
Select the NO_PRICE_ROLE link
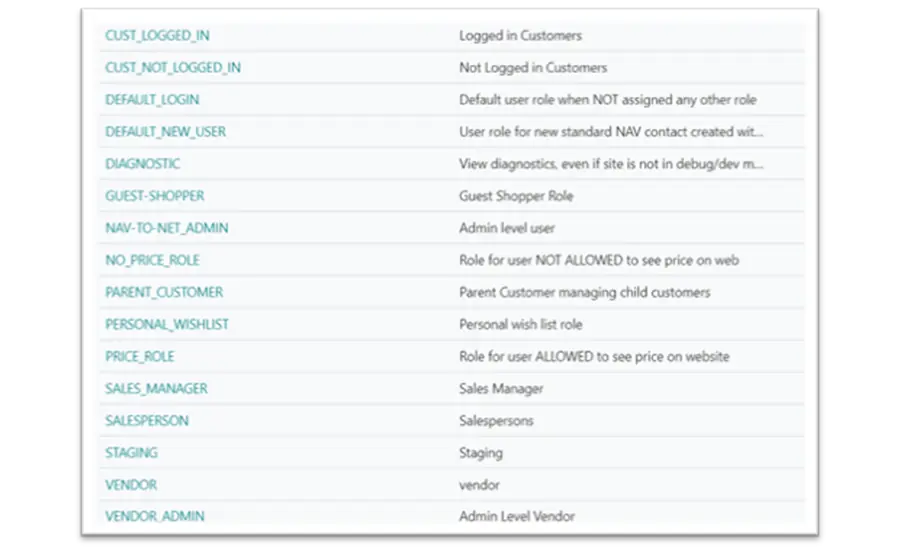152,261
